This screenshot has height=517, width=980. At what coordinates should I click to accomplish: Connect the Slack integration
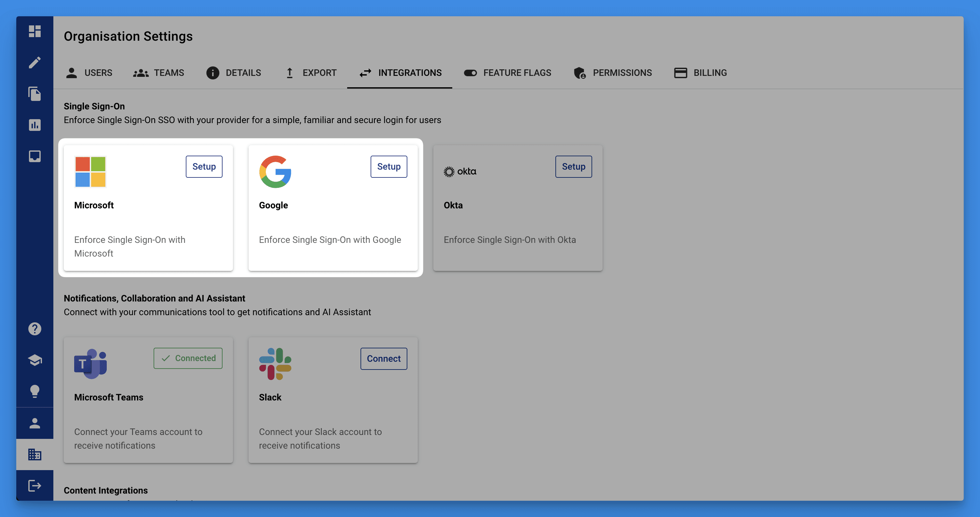click(384, 359)
